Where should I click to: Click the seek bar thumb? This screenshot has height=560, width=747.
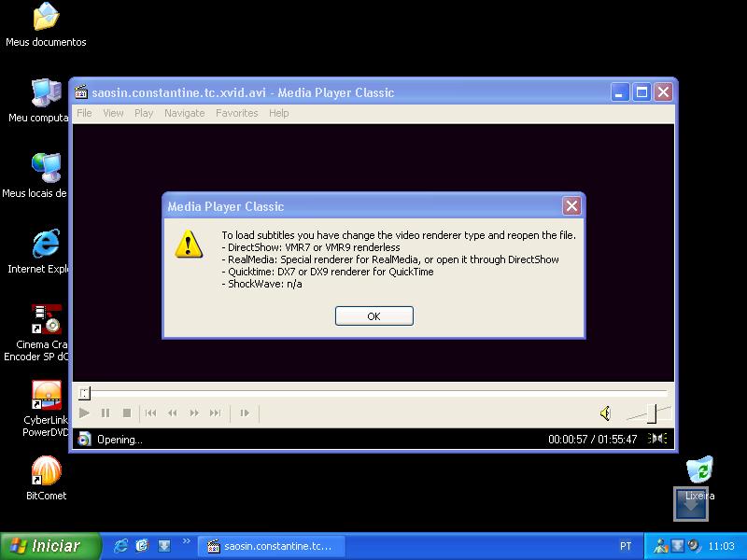(x=84, y=393)
